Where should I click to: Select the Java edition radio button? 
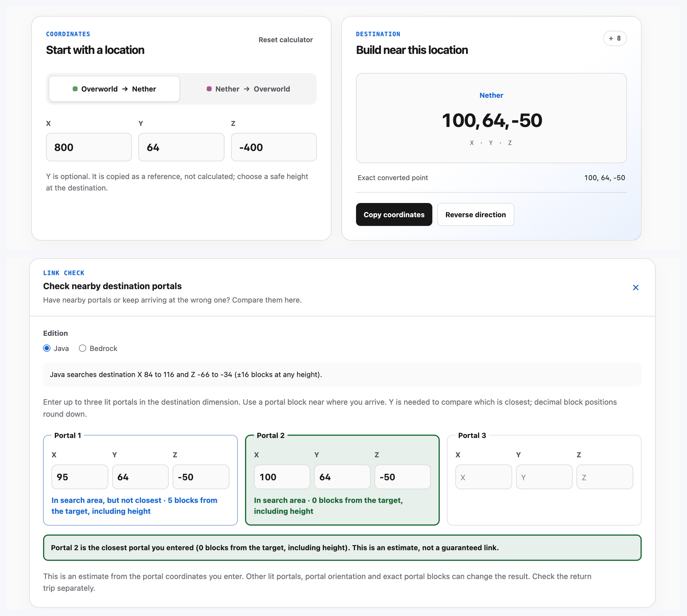point(47,348)
